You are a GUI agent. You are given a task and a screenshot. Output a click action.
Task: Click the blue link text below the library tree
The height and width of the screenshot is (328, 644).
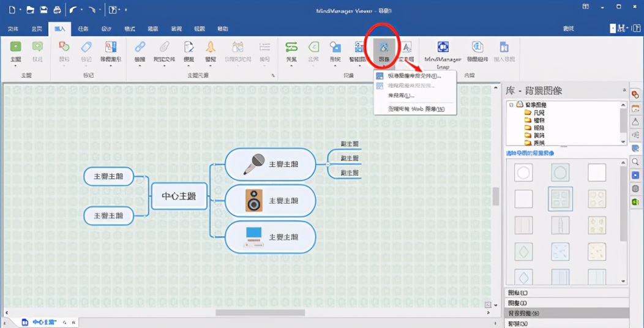point(531,153)
